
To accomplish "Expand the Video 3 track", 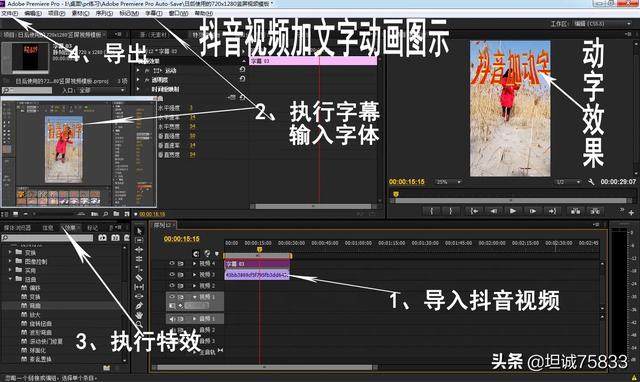I will pos(195,275).
